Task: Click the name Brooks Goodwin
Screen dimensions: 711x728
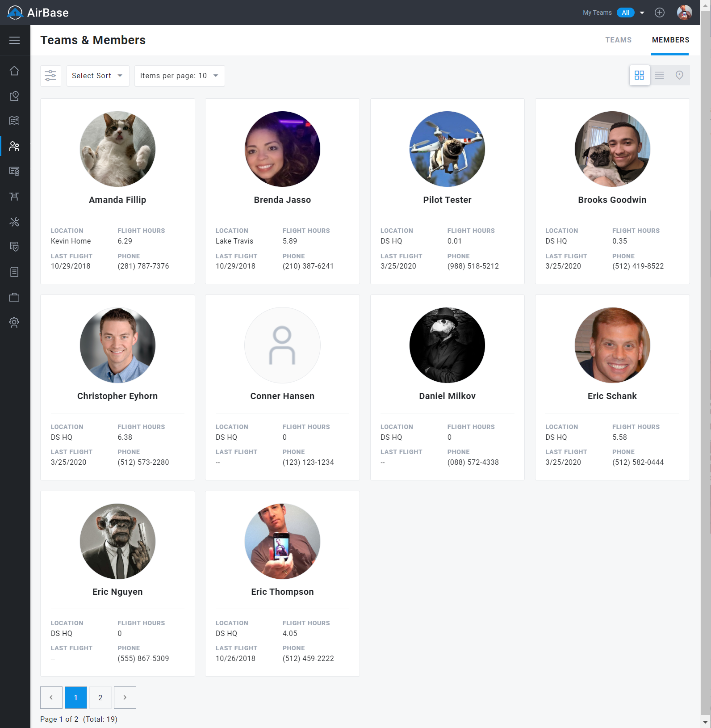Action: (x=612, y=200)
